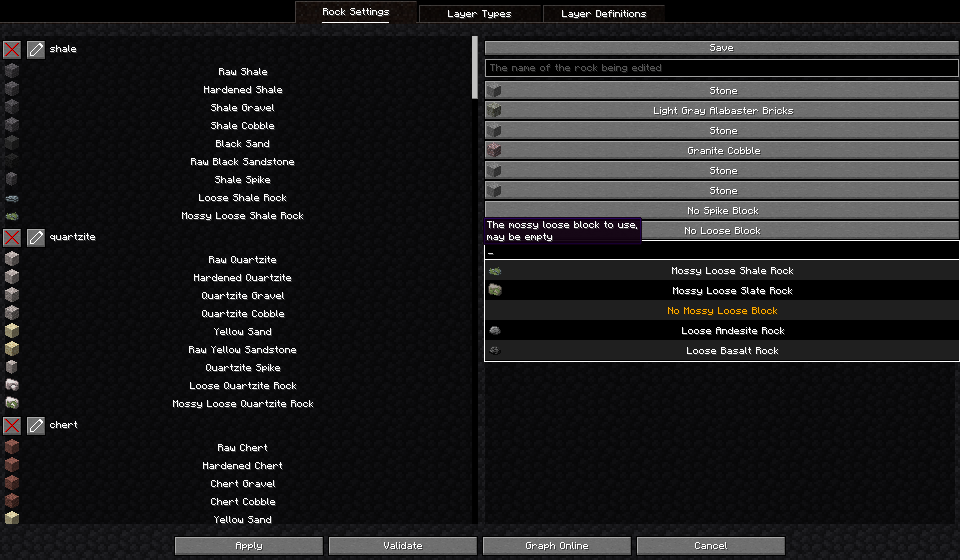Click the Shale Cobble block icon
960x560 pixels.
coord(12,125)
